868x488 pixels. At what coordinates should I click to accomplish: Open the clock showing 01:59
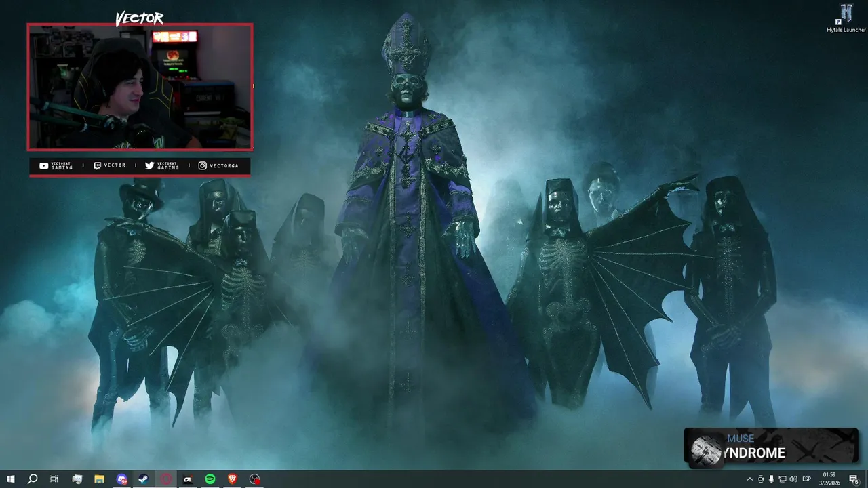(829, 479)
